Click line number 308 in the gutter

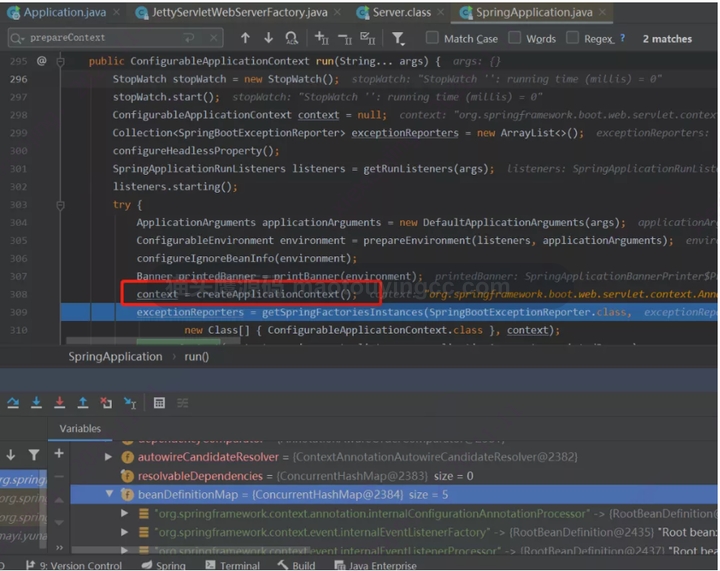(19, 294)
